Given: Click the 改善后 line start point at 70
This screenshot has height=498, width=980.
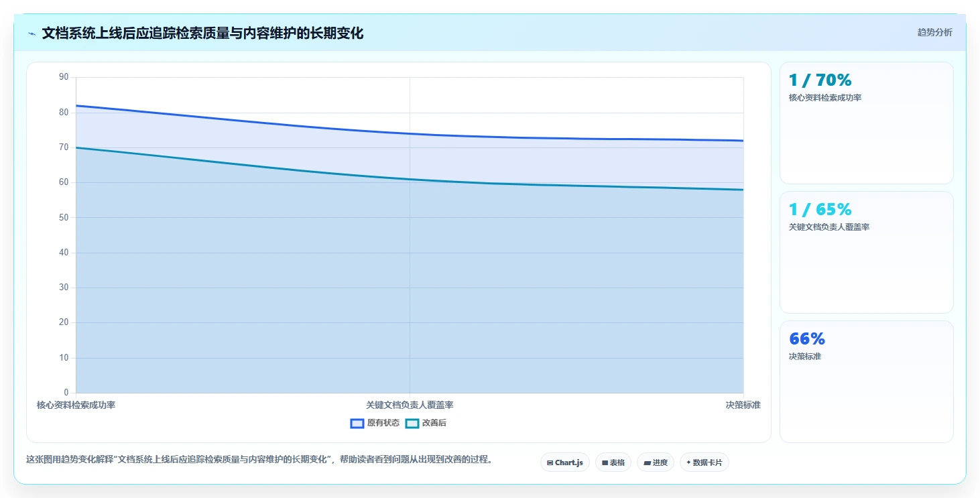Looking at the screenshot, I should [76, 147].
